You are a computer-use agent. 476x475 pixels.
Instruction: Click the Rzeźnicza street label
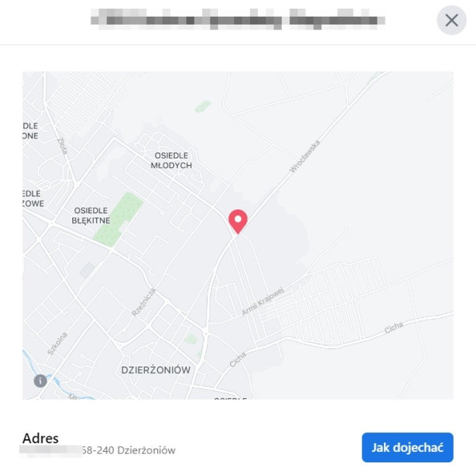[144, 302]
